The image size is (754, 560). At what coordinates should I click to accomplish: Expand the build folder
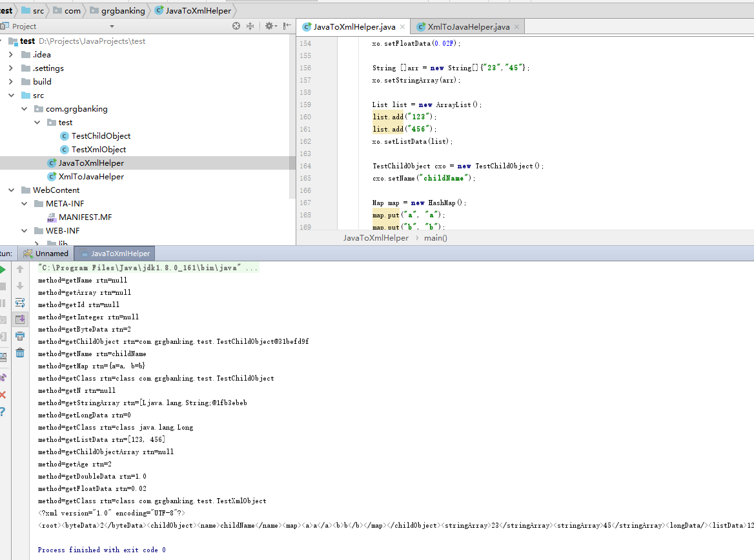click(11, 82)
